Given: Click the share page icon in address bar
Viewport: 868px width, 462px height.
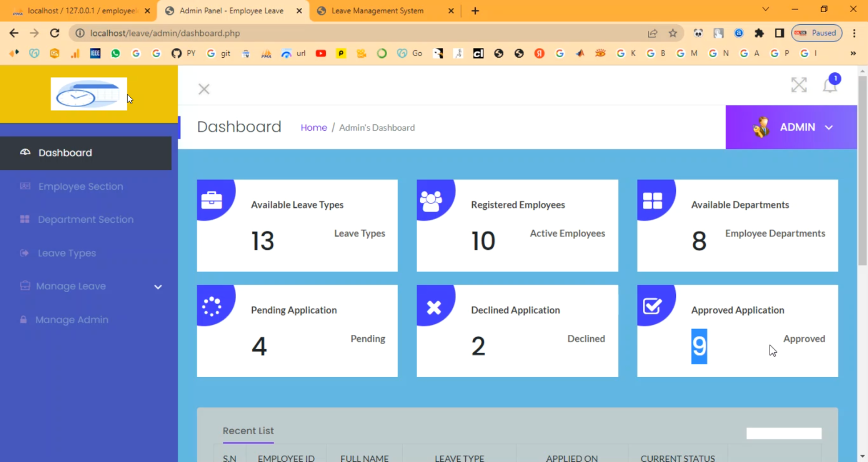Looking at the screenshot, I should click(652, 34).
